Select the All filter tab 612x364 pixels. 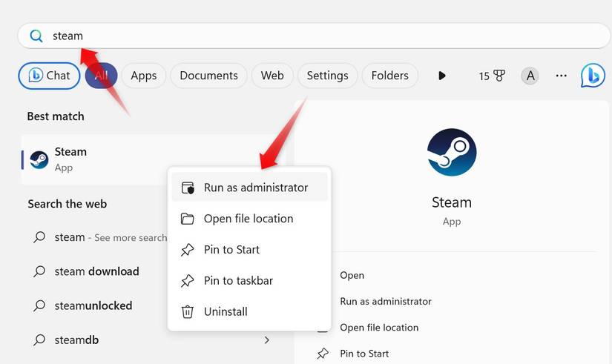(102, 76)
